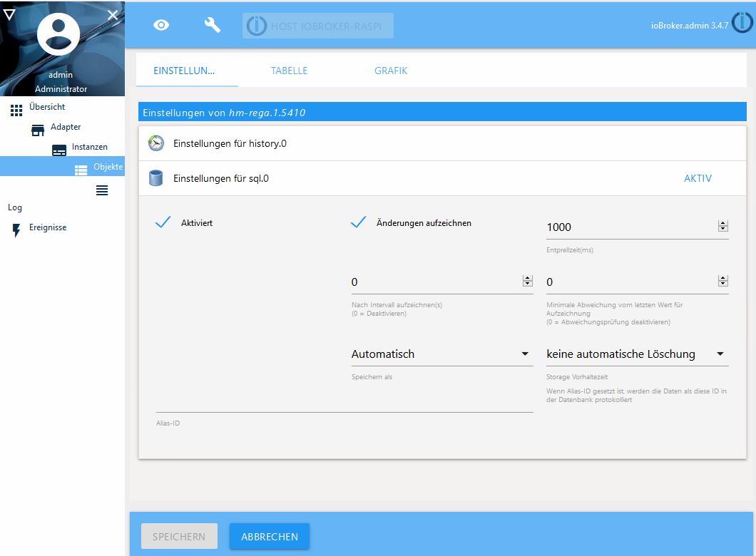Image resolution: width=756 pixels, height=556 pixels.
Task: Close the sidebar with the X icon
Action: click(113, 15)
